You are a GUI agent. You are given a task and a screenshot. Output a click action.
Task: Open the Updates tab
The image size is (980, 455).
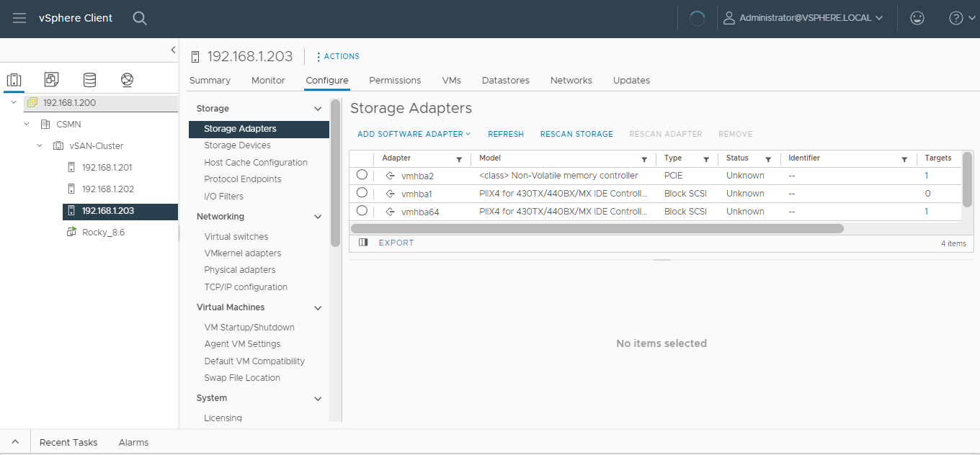632,81
